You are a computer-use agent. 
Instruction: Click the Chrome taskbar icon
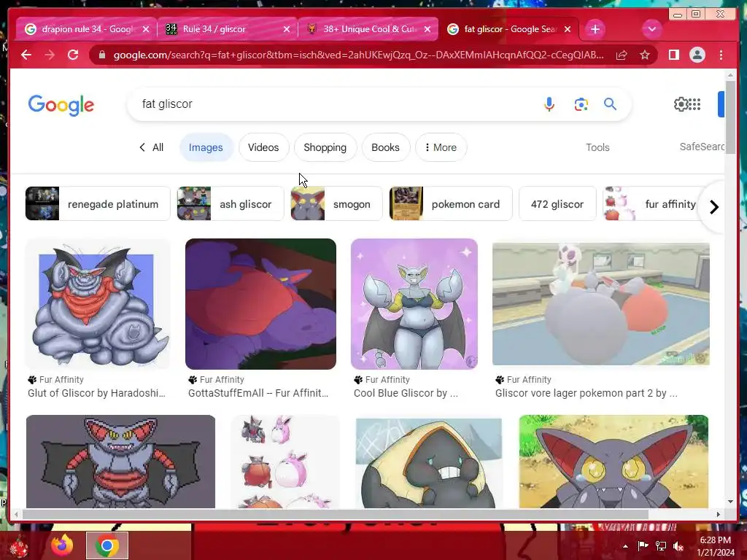107,545
